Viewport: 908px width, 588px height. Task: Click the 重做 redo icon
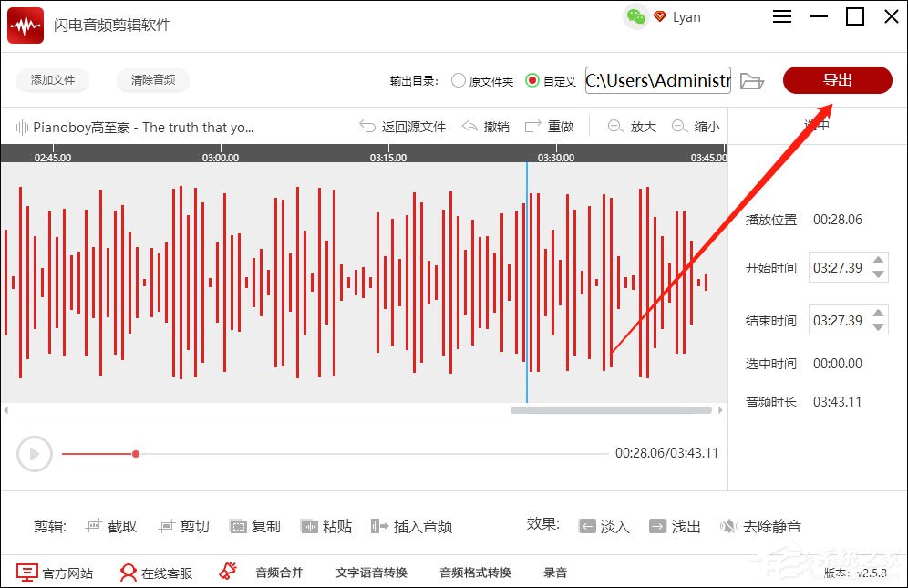(x=532, y=127)
